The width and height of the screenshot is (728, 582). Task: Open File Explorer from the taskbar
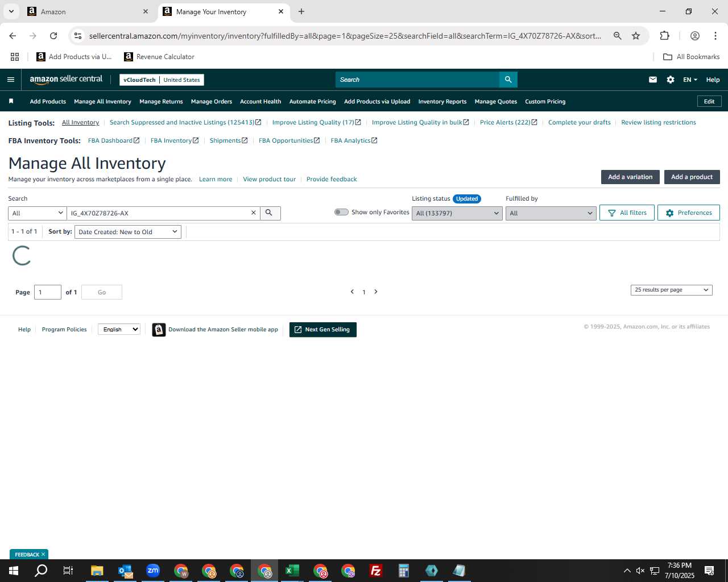(x=97, y=571)
